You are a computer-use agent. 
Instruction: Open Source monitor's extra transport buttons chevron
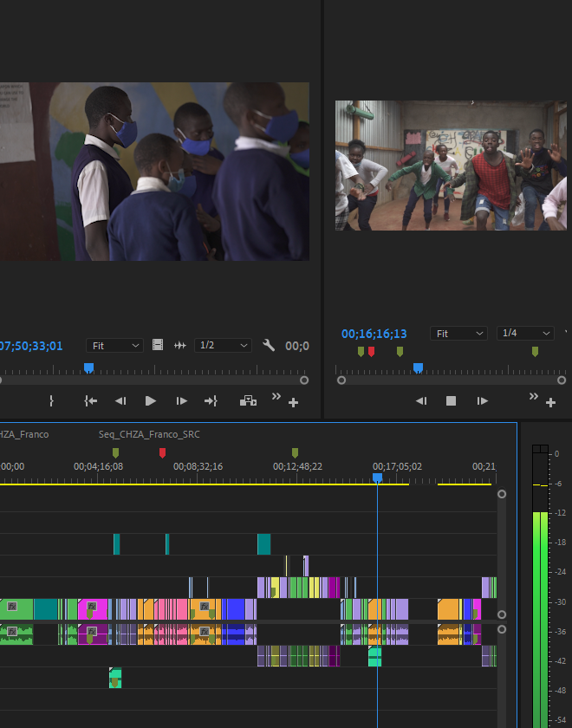(x=276, y=396)
